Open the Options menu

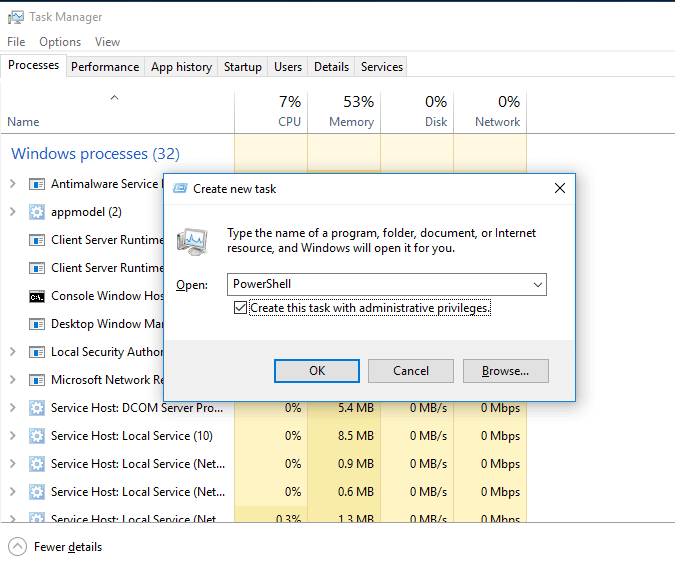[x=60, y=42]
